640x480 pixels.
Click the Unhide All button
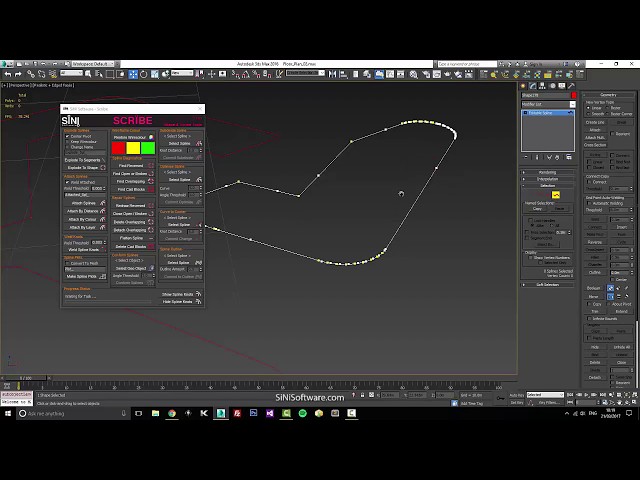[622, 347]
